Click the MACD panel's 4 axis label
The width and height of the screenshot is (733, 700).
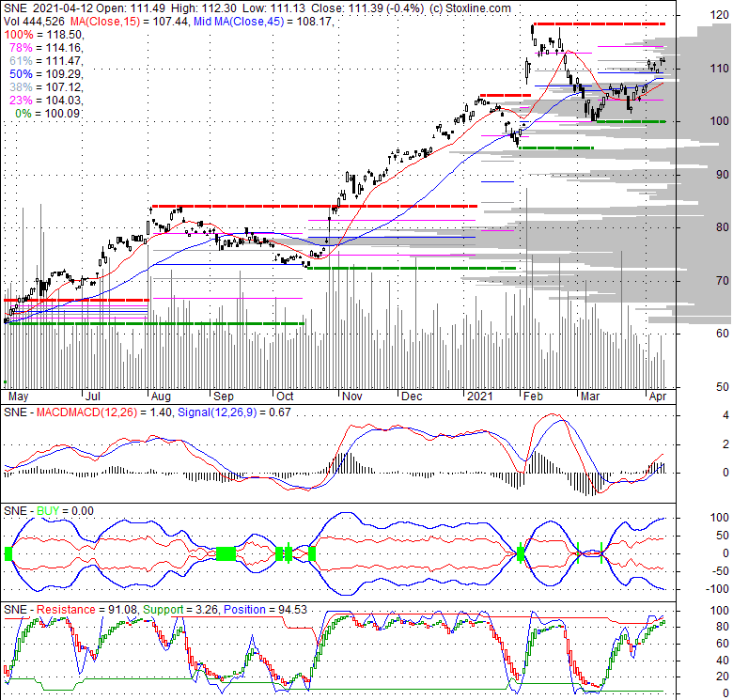click(x=725, y=415)
